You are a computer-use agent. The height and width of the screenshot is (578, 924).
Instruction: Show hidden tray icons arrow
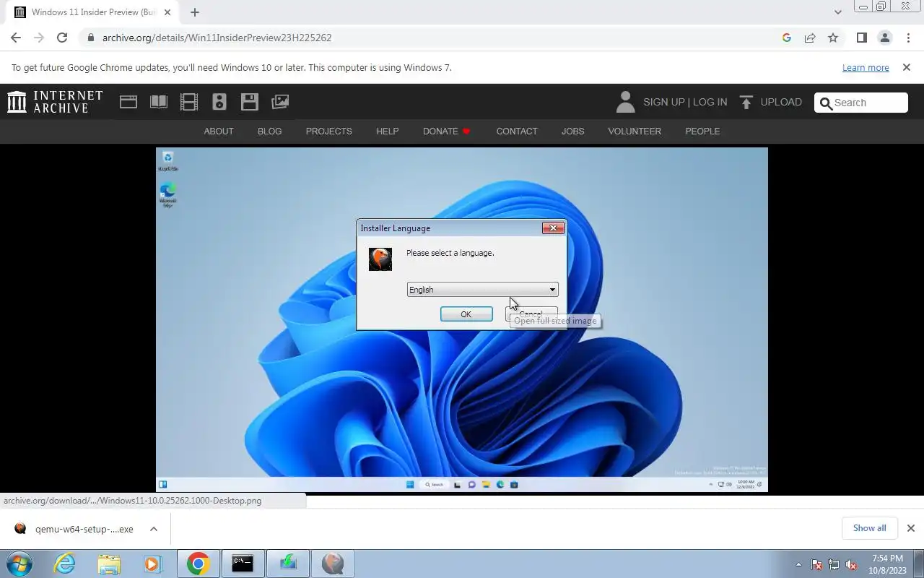pyautogui.click(x=798, y=565)
